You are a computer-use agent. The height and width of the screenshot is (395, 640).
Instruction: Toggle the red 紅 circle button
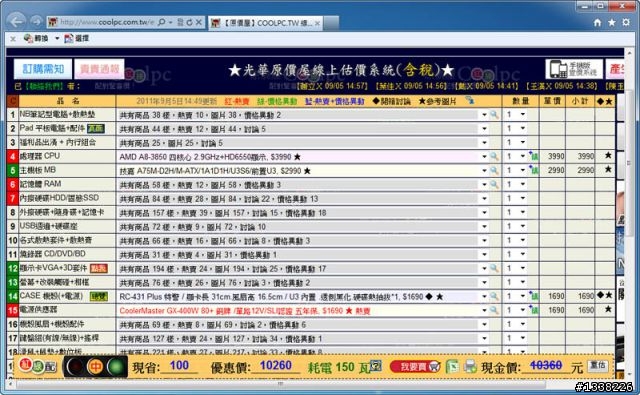pos(25,364)
